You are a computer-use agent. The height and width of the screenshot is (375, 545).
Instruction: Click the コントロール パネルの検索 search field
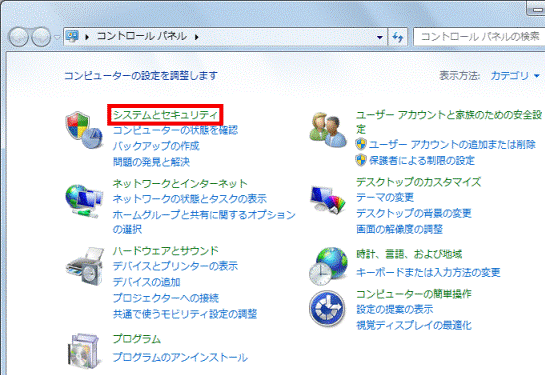480,36
